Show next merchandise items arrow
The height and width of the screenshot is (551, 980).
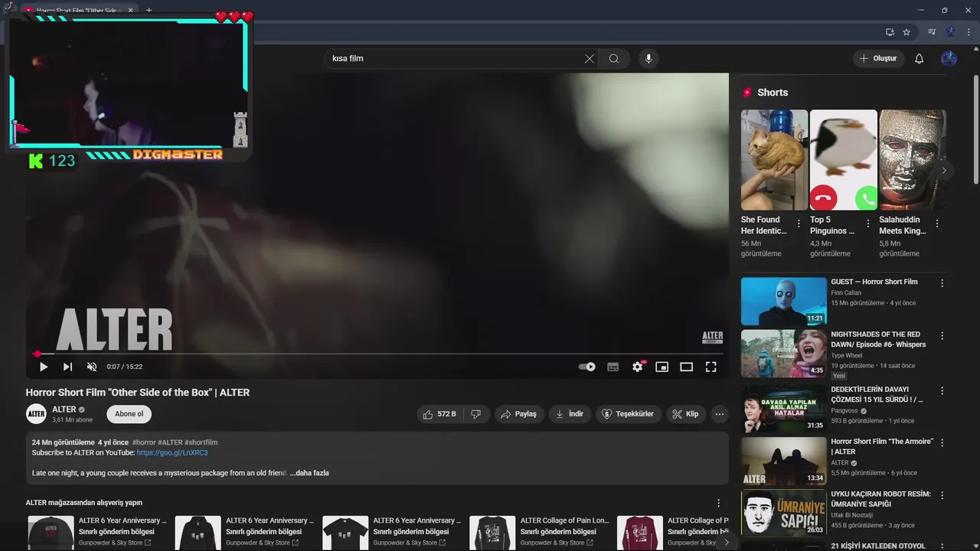pos(726,543)
